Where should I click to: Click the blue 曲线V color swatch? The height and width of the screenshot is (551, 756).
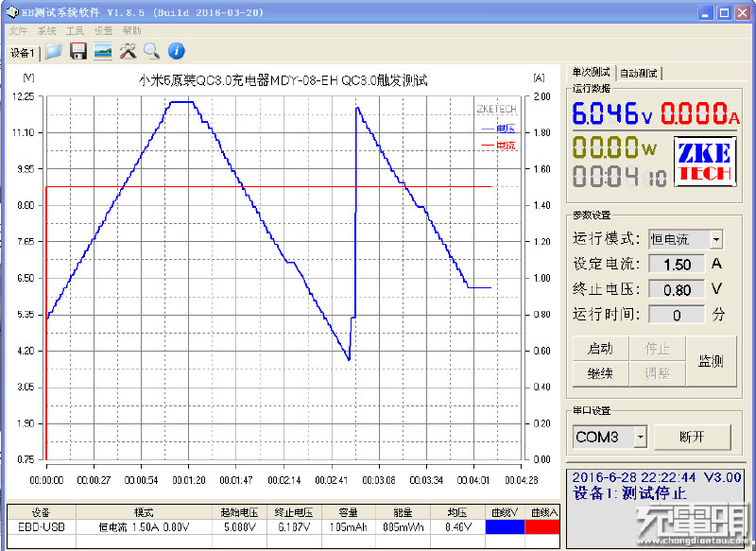tap(504, 527)
